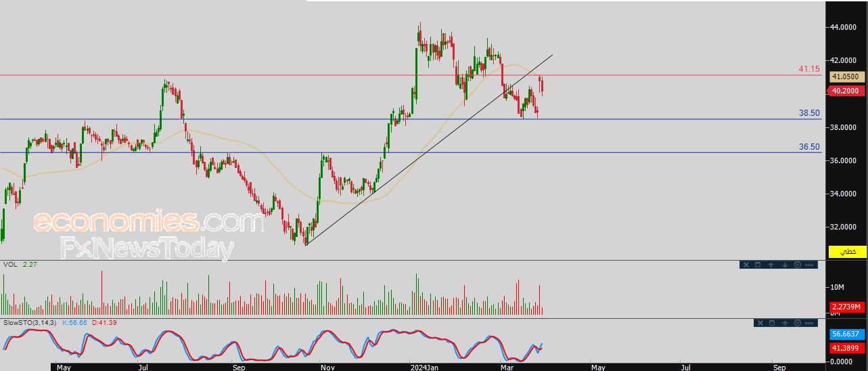Viewport: 868px width, 371px height.
Task: Click the 40.2000 red current price tag
Action: click(x=845, y=90)
